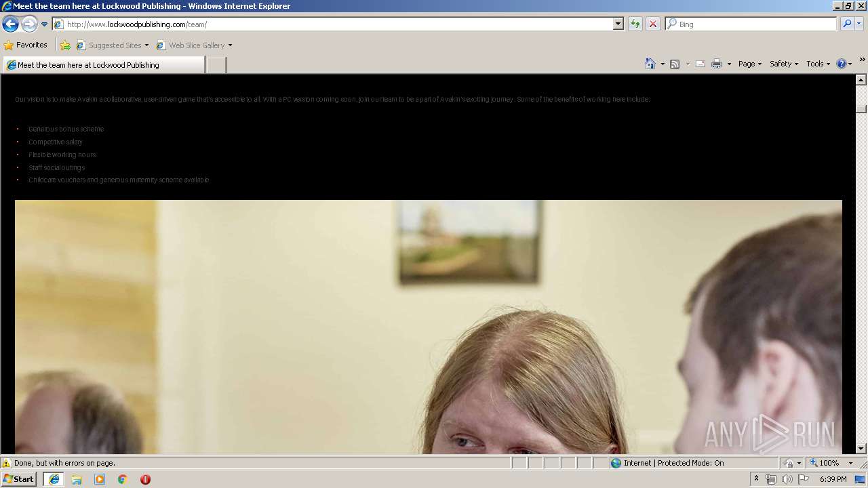The image size is (868, 488).
Task: Show hidden system tray icons
Action: (x=756, y=479)
